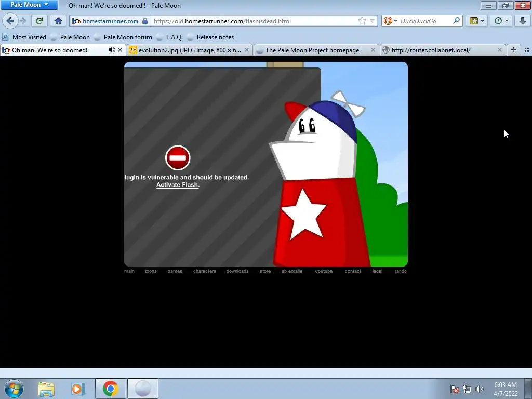This screenshot has width=532, height=399.
Task: Reload the current page
Action: coord(39,21)
